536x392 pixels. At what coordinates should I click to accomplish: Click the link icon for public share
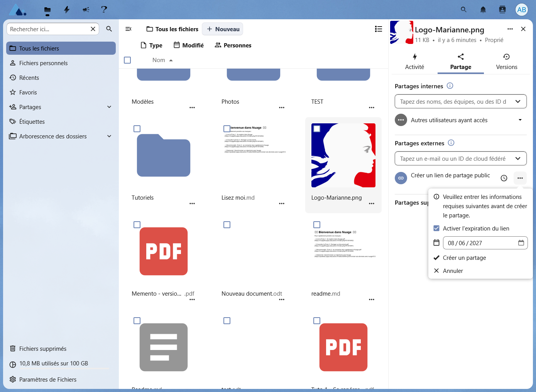click(x=401, y=178)
